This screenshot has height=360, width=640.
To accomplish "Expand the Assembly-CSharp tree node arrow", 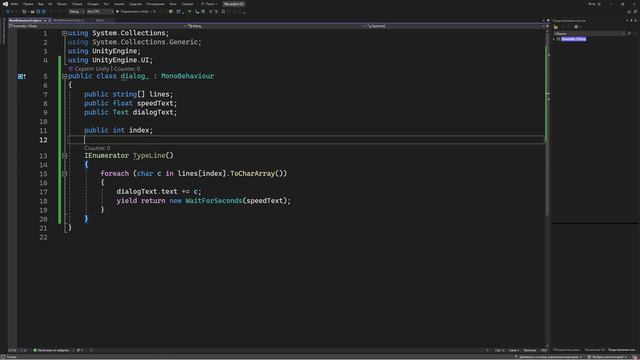I will click(554, 39).
